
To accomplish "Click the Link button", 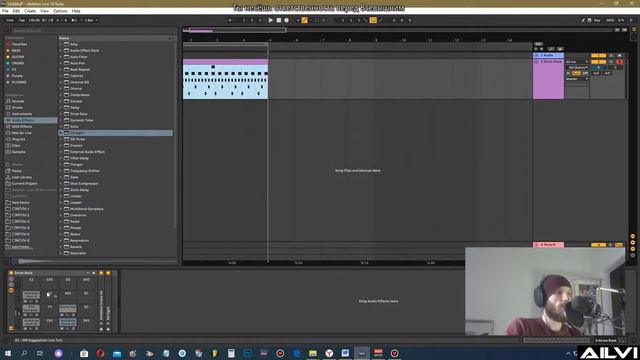I will [10, 20].
